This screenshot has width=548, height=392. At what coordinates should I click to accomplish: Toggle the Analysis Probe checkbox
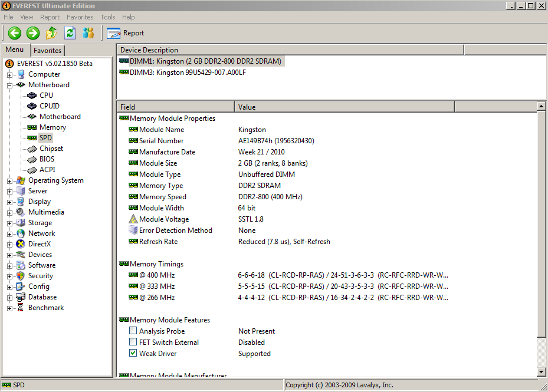click(x=133, y=331)
